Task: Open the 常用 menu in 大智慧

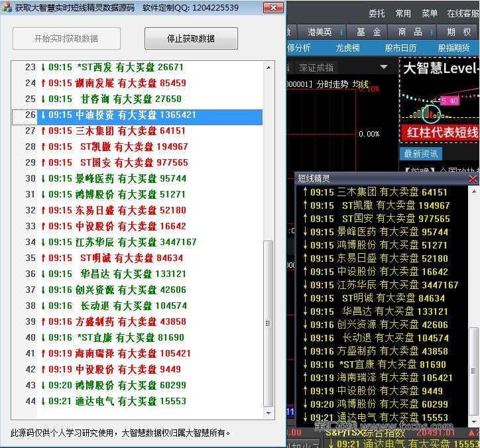Action: tap(403, 13)
